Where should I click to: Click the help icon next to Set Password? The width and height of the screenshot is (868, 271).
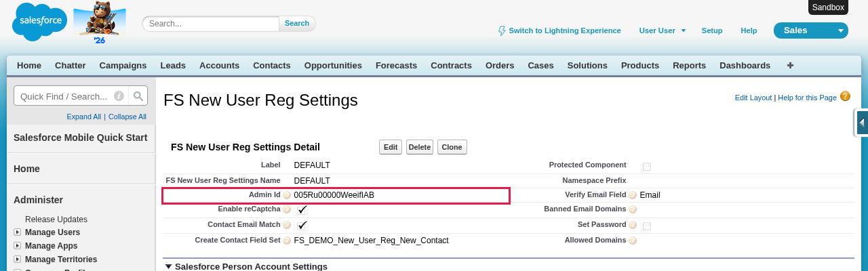(633, 225)
